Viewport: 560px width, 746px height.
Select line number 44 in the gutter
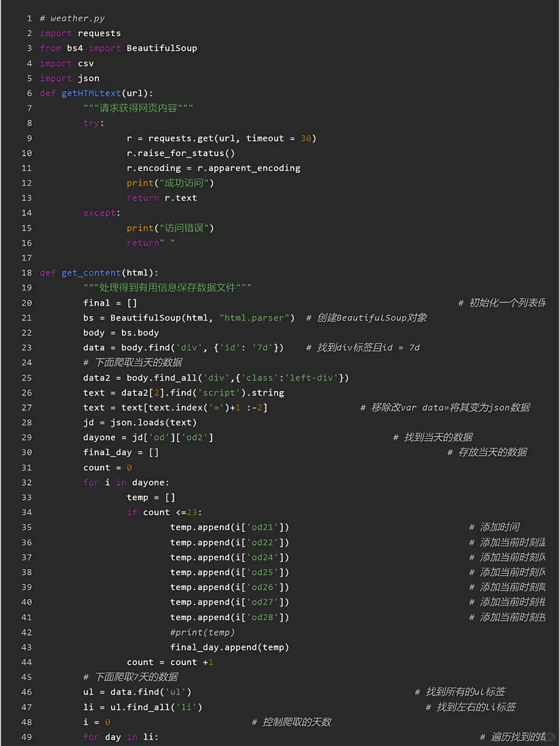point(26,661)
